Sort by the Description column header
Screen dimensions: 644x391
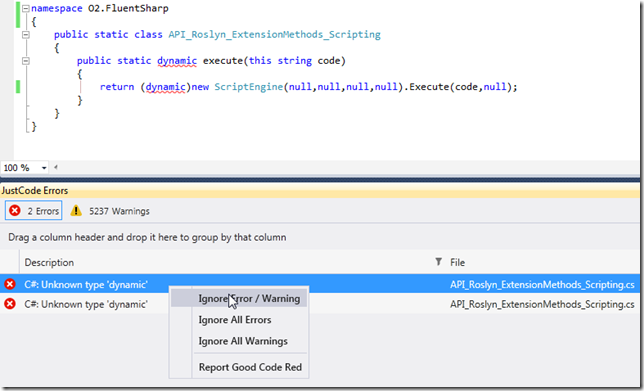click(x=49, y=262)
